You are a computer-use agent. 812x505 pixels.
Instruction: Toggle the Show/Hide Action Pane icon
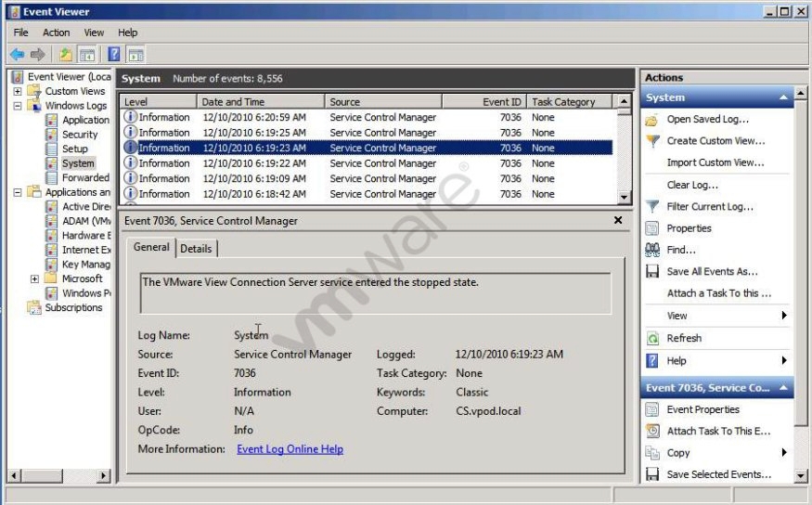coord(135,54)
